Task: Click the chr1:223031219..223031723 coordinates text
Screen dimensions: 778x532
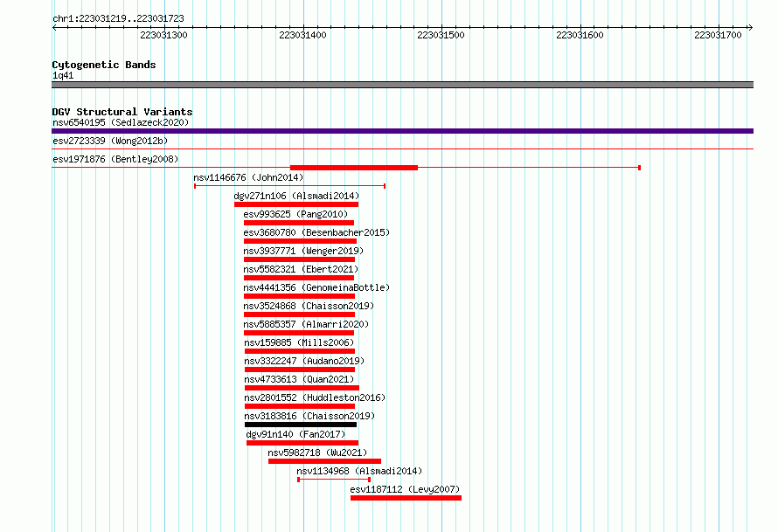Action: tap(118, 18)
